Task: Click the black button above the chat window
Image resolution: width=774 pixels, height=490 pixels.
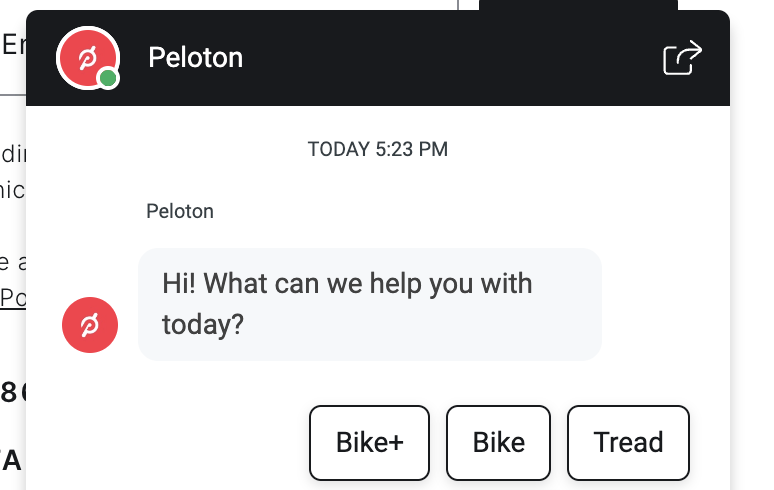Action: coord(578,5)
